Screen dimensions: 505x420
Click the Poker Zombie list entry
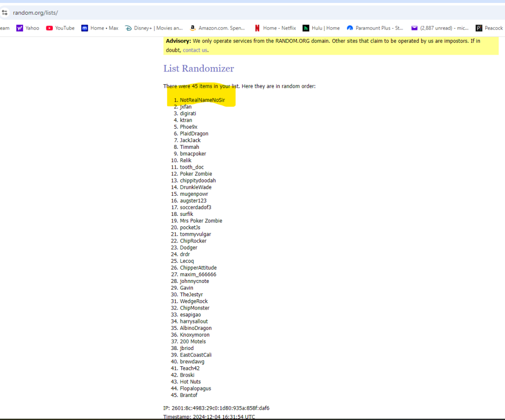pyautogui.click(x=196, y=174)
